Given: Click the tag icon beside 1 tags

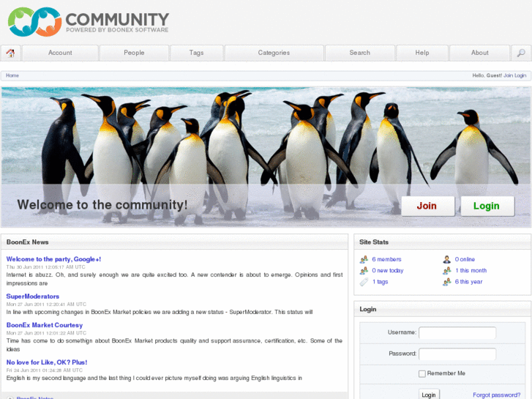Looking at the screenshot, I should tap(364, 282).
